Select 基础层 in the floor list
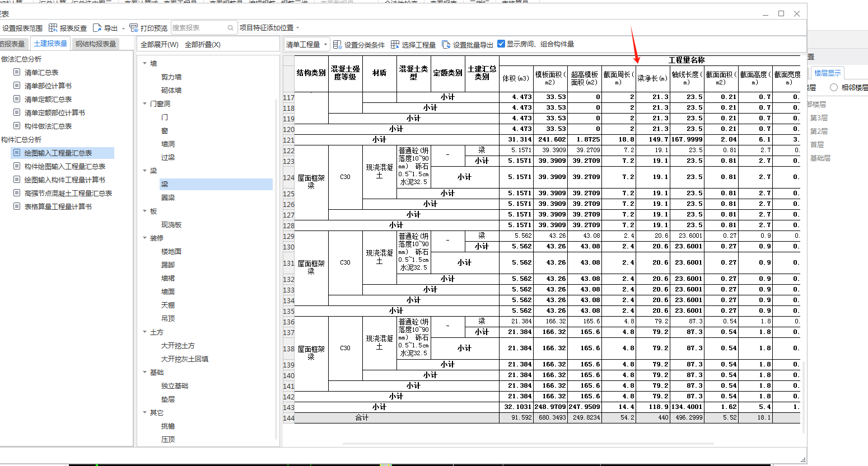 820,158
